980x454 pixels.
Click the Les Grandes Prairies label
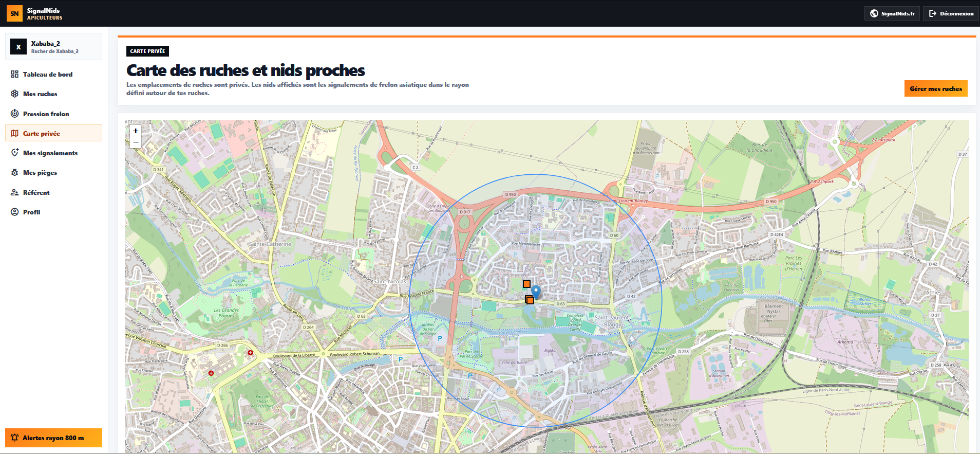pyautogui.click(x=227, y=313)
